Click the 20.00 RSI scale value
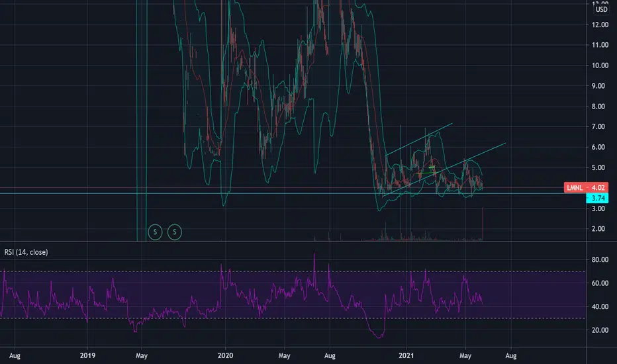617x364 pixels. 600,330
